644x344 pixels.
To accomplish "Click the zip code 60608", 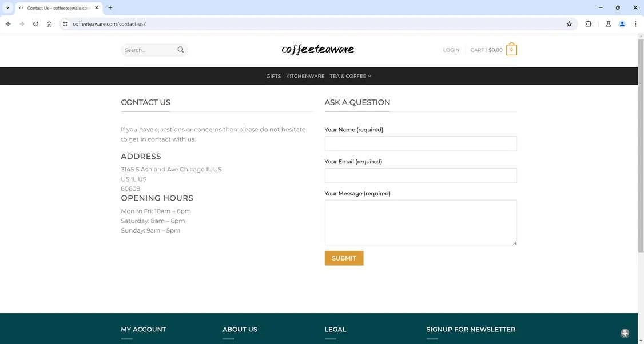I will [130, 189].
